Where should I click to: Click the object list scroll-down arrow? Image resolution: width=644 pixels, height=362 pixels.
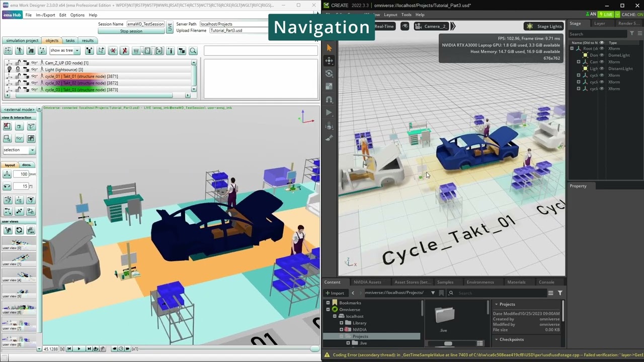coord(194,89)
